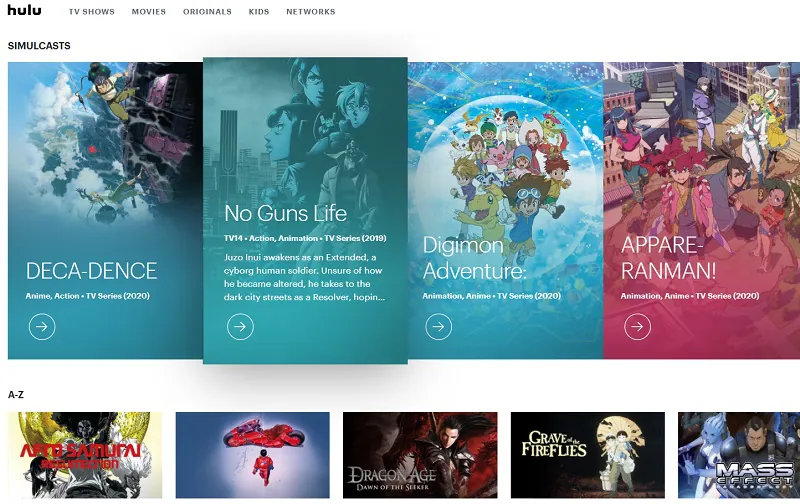The image size is (800, 504).
Task: Click the arrow icon on No Guns Life card
Action: click(x=240, y=326)
